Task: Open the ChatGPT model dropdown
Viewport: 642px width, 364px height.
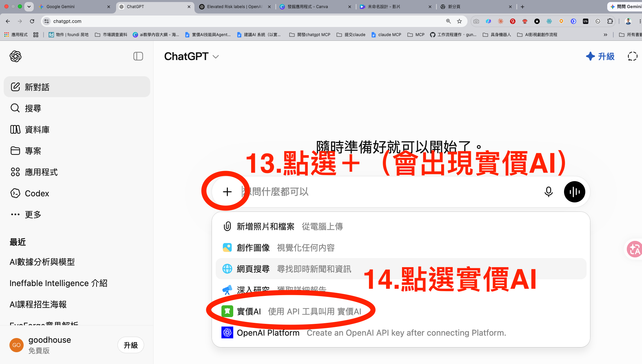Action: [x=191, y=56]
